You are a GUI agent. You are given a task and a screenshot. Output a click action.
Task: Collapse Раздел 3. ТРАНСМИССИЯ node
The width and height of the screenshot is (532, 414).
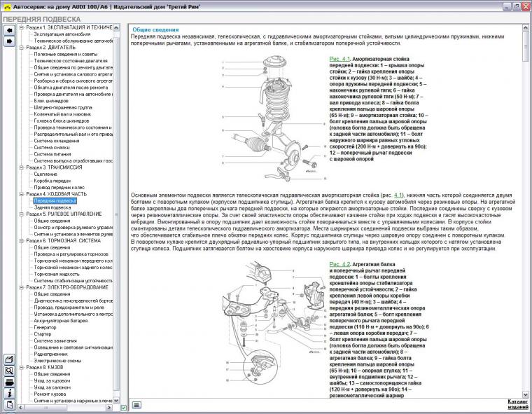[x=22, y=167]
